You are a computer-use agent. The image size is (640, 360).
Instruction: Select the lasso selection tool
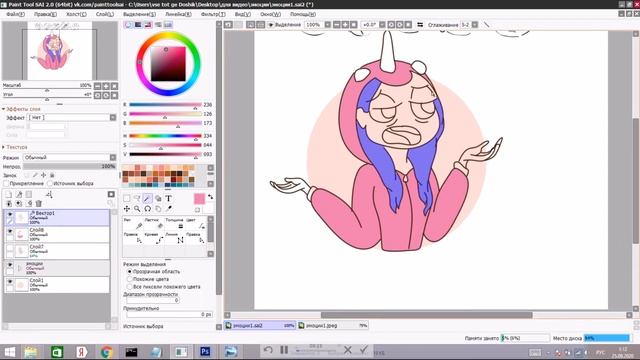click(x=137, y=198)
